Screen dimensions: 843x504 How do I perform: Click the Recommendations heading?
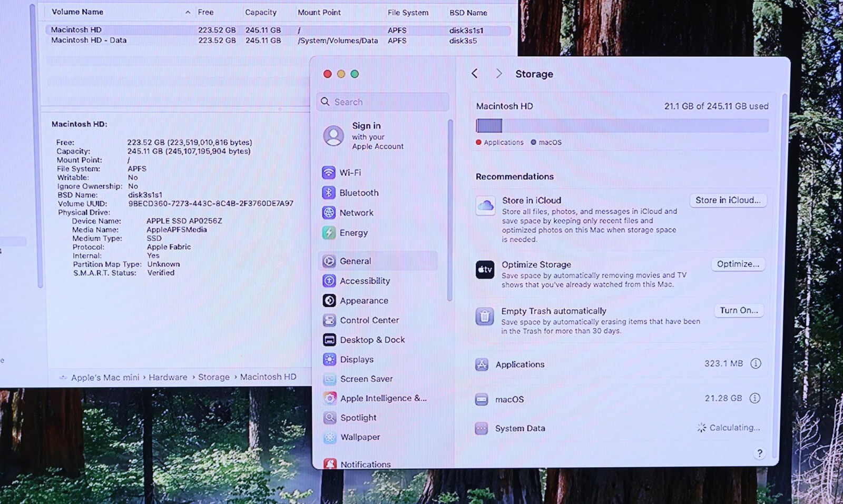point(514,177)
